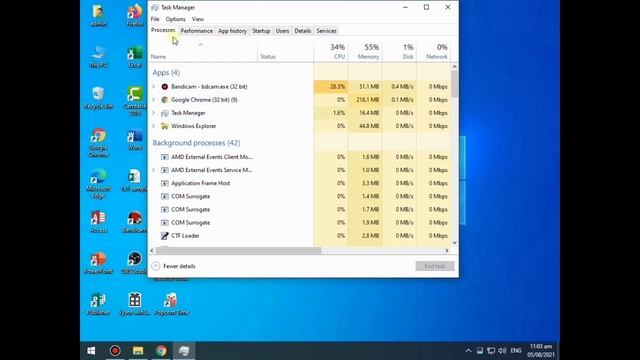Switch to the Performance tab
The width and height of the screenshot is (640, 360).
197,31
